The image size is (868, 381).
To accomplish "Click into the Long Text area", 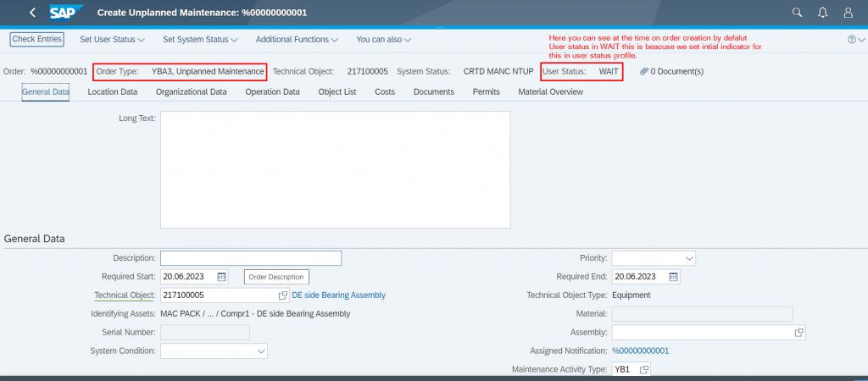I will point(335,170).
